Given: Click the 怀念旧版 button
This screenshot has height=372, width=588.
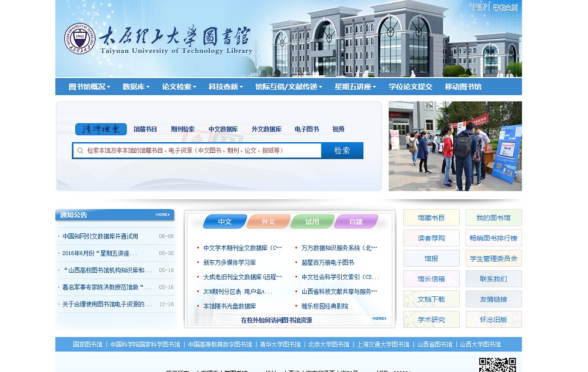Looking at the screenshot, I should [493, 320].
